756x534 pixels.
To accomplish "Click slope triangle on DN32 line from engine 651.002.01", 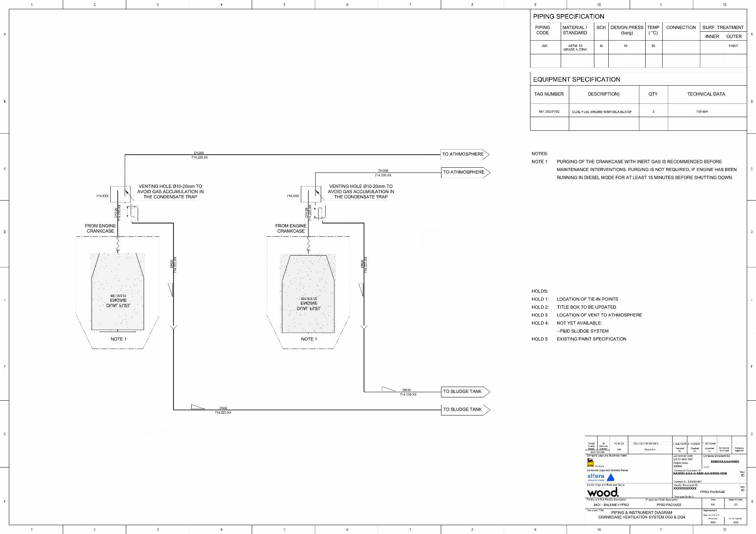I will point(198,407).
